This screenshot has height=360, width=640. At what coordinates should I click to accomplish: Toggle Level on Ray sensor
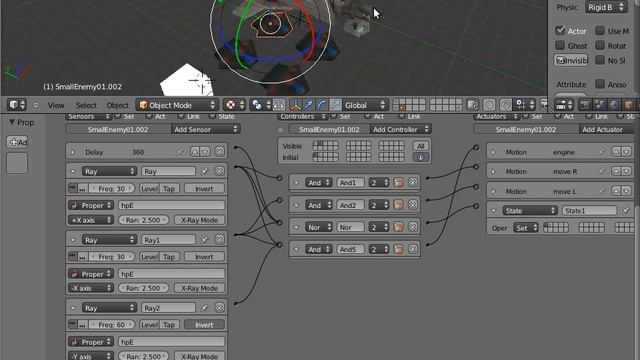click(x=149, y=189)
